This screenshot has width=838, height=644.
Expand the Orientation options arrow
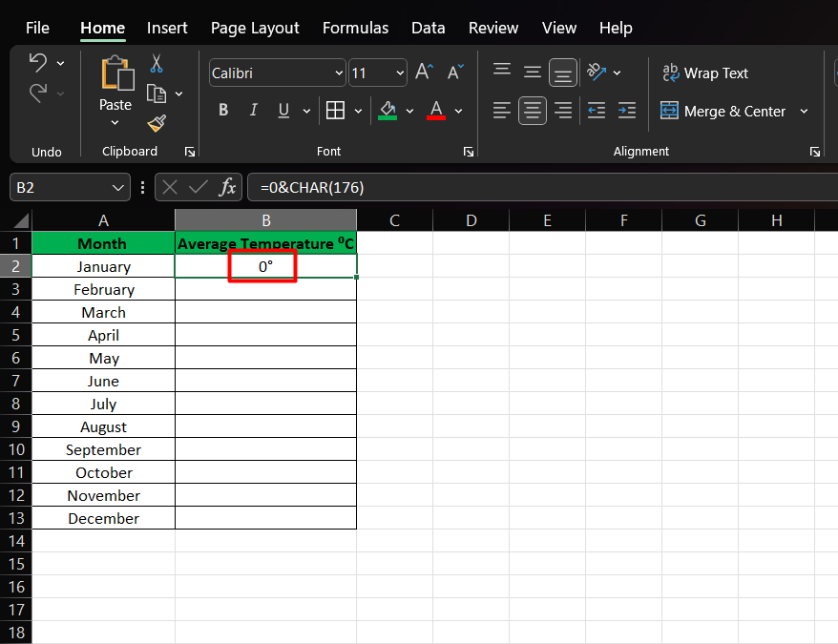(x=617, y=73)
